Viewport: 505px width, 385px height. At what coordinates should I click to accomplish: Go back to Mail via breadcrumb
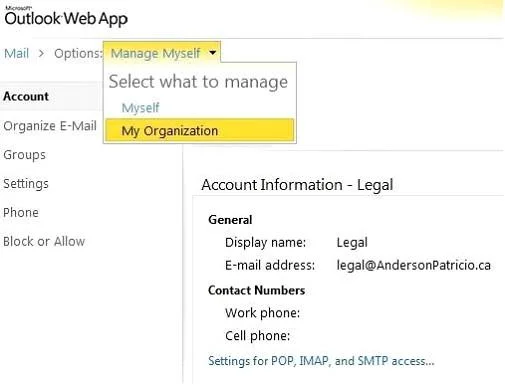(x=16, y=53)
